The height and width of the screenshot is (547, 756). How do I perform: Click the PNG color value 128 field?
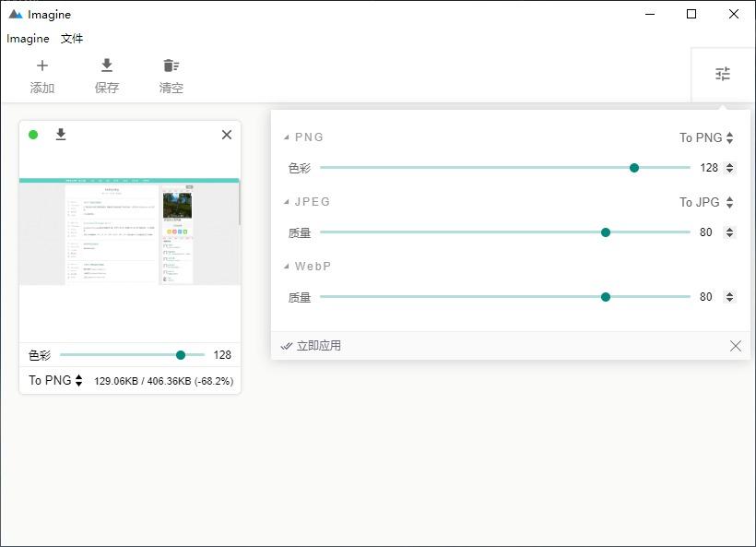[709, 168]
